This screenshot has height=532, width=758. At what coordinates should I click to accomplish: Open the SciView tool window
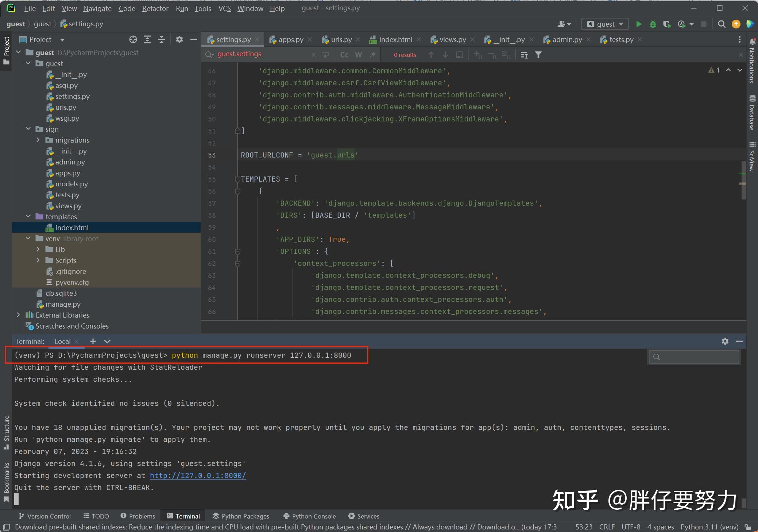point(752,156)
